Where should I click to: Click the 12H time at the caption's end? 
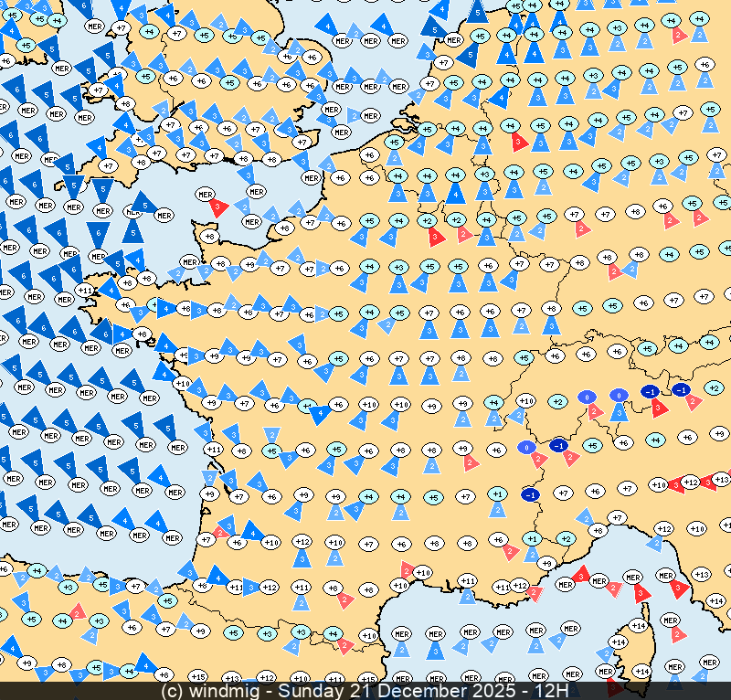coord(553,690)
